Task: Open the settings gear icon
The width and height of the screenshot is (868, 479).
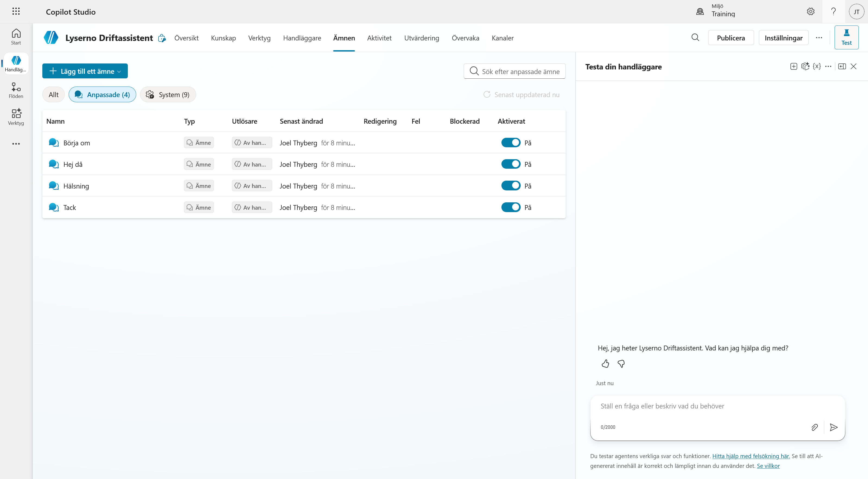Action: (x=810, y=11)
